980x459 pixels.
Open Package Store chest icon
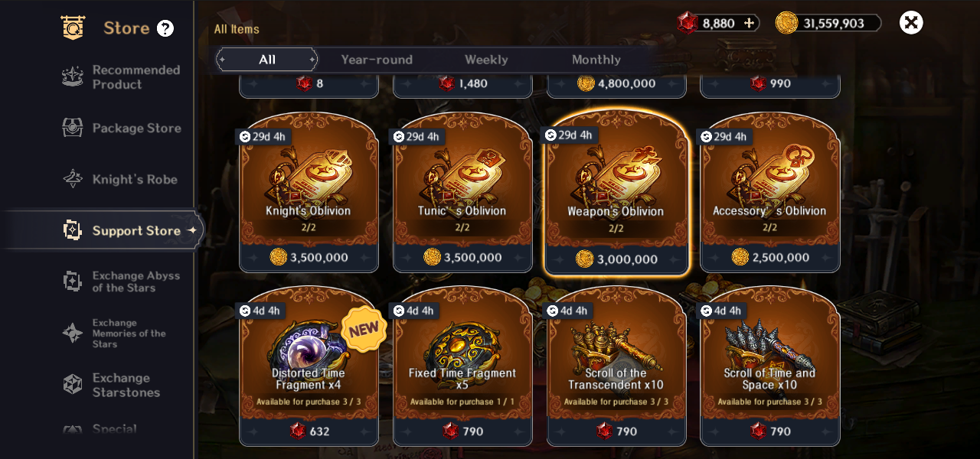pyautogui.click(x=73, y=128)
